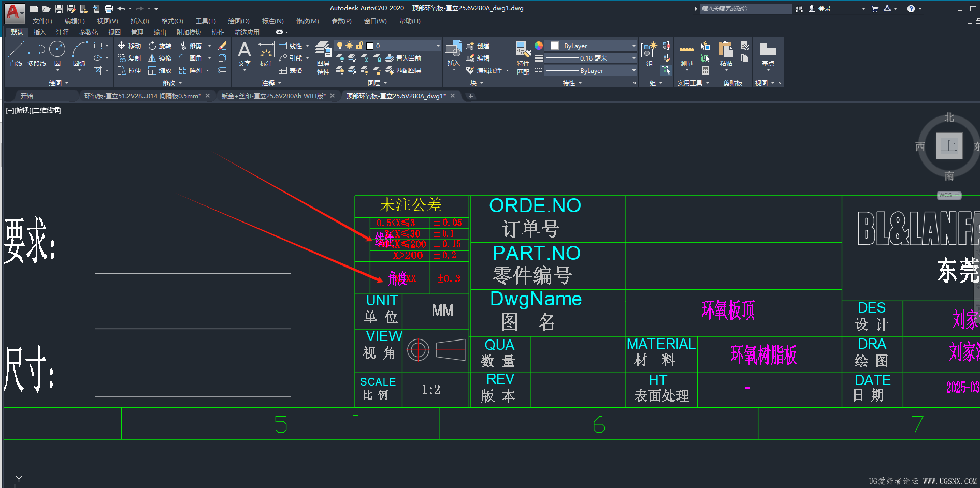Click the ViewCube 上 top face
Viewport: 980px width, 488px height.
pos(949,146)
